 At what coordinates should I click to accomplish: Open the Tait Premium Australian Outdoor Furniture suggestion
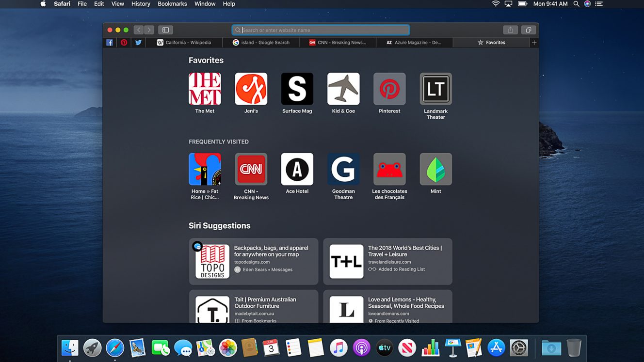tap(254, 306)
